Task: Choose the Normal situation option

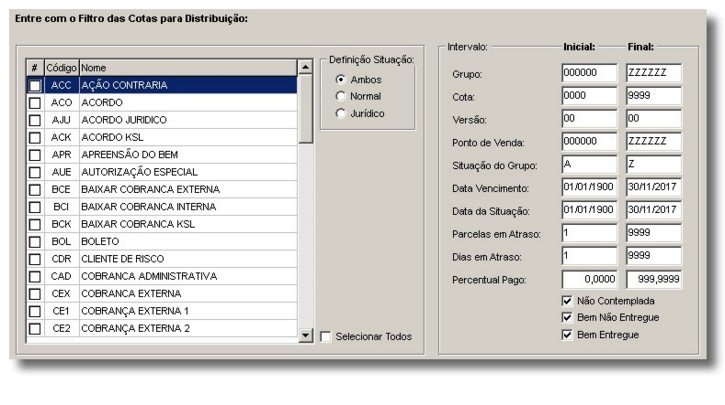Action: point(341,96)
